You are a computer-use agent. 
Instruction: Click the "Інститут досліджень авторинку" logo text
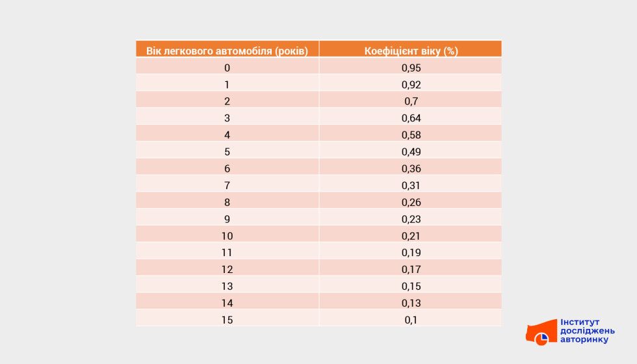tap(587, 331)
